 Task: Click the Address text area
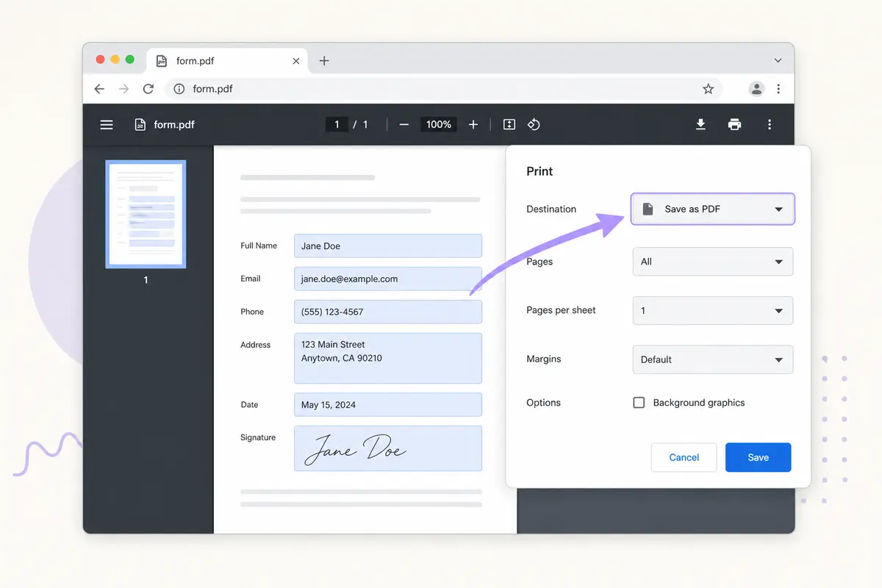(388, 358)
